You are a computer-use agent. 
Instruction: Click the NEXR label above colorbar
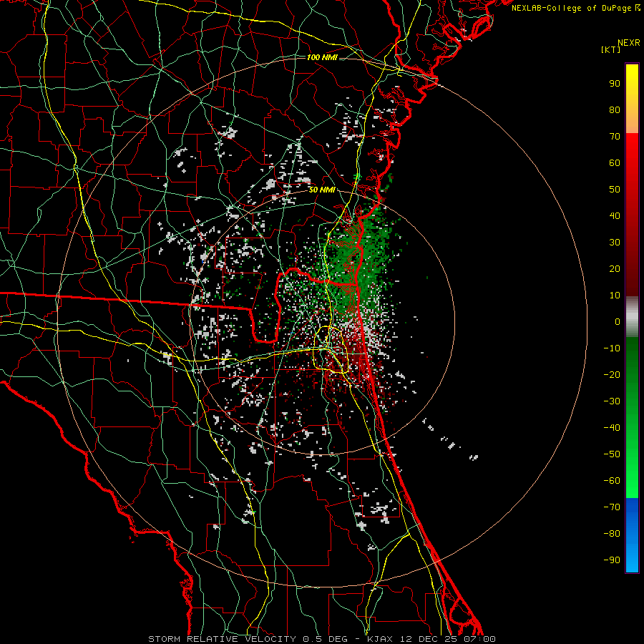pos(629,43)
